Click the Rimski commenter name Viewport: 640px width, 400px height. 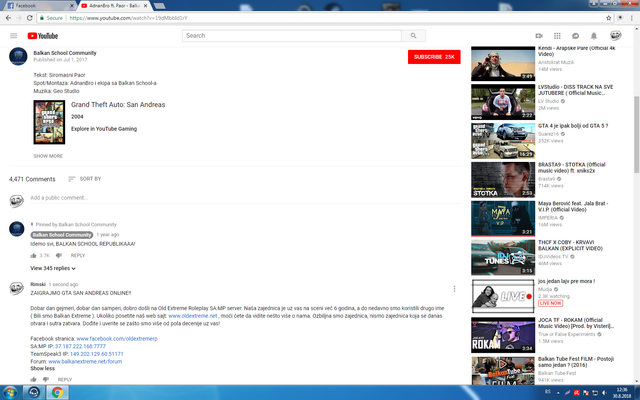[38, 284]
